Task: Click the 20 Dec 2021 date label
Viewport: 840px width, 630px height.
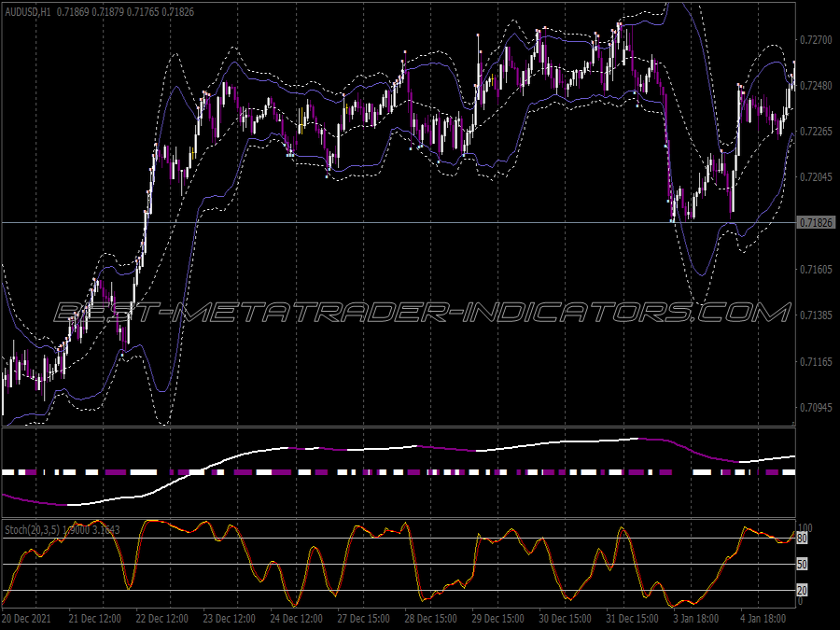Action: [26, 619]
